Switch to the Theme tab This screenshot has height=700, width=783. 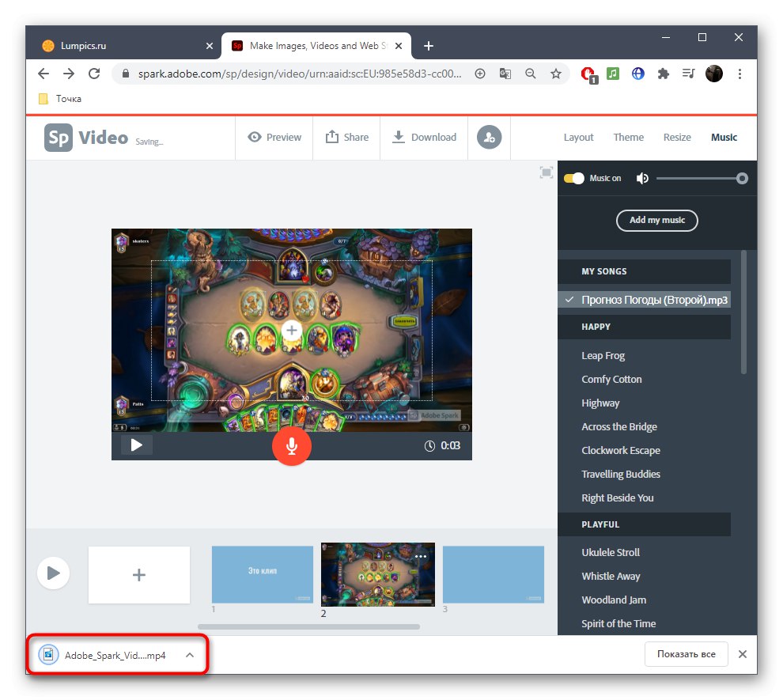point(628,138)
